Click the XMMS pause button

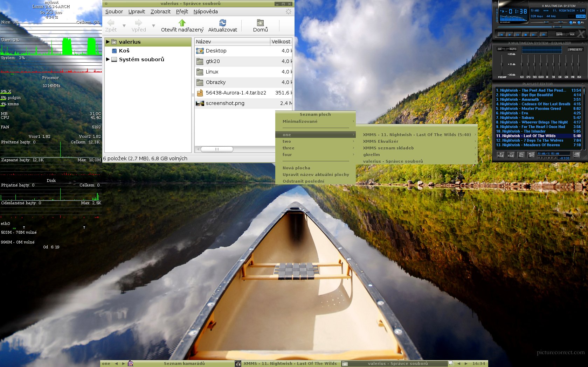(x=517, y=35)
